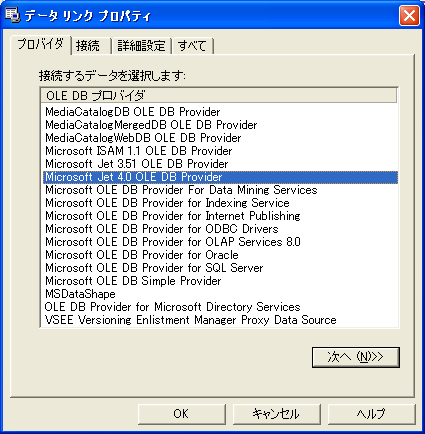Click the OLE DB プロバイダ column header
425x434 pixels.
219,96
